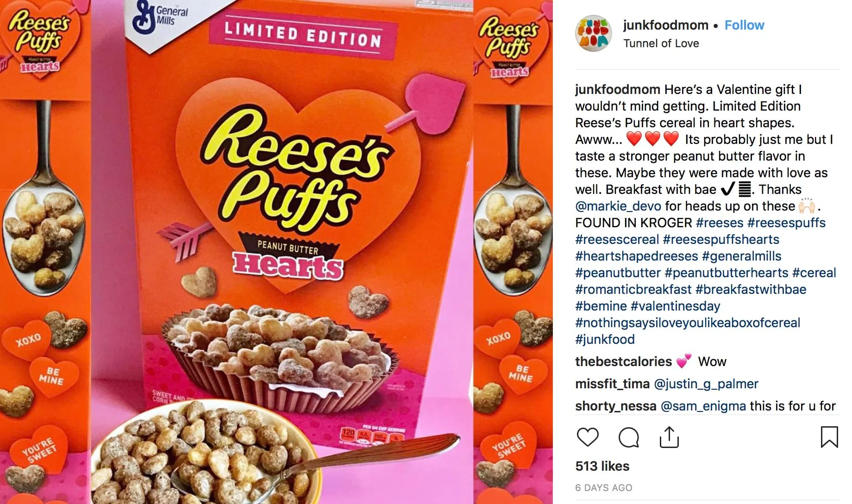The image size is (852, 504).
Task: Open junkfoodmom profile avatar
Action: tap(594, 33)
